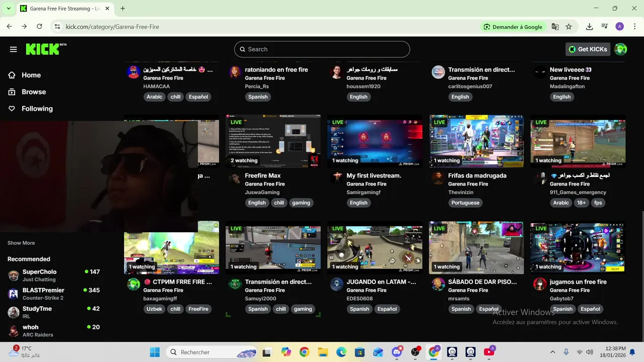Open JUGANDO en LATAM stream thumbnail

click(375, 247)
